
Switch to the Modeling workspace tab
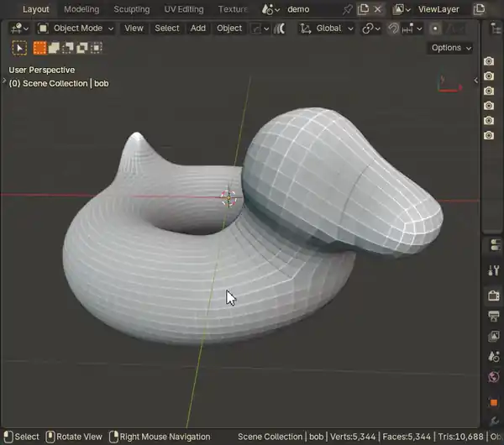[81, 9]
